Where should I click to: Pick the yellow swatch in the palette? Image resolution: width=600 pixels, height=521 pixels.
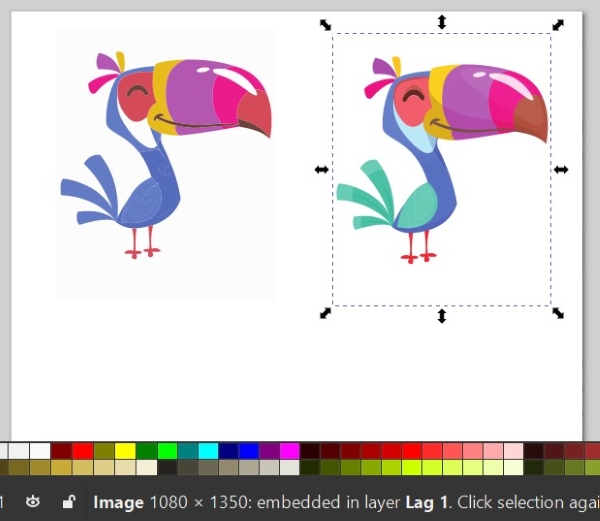(x=124, y=451)
